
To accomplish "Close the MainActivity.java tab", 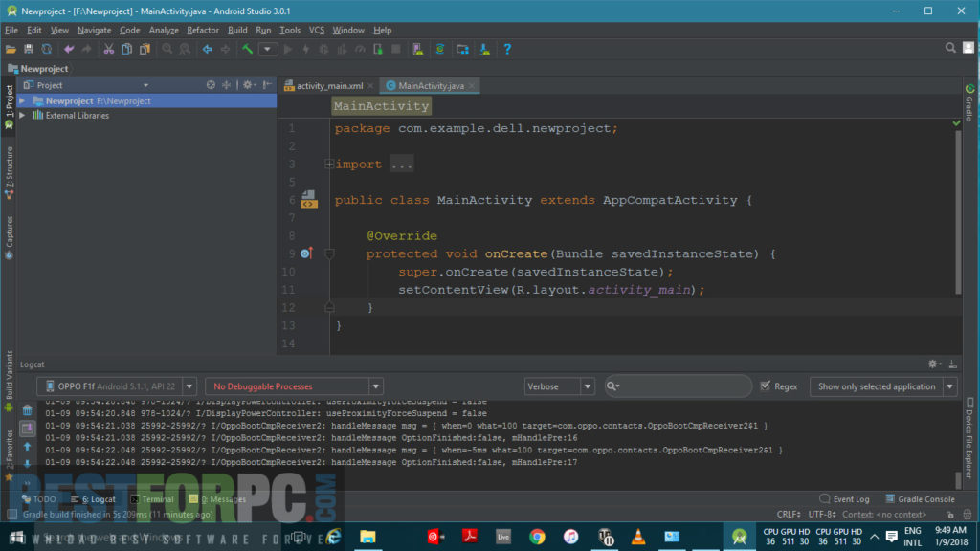I will 472,86.
